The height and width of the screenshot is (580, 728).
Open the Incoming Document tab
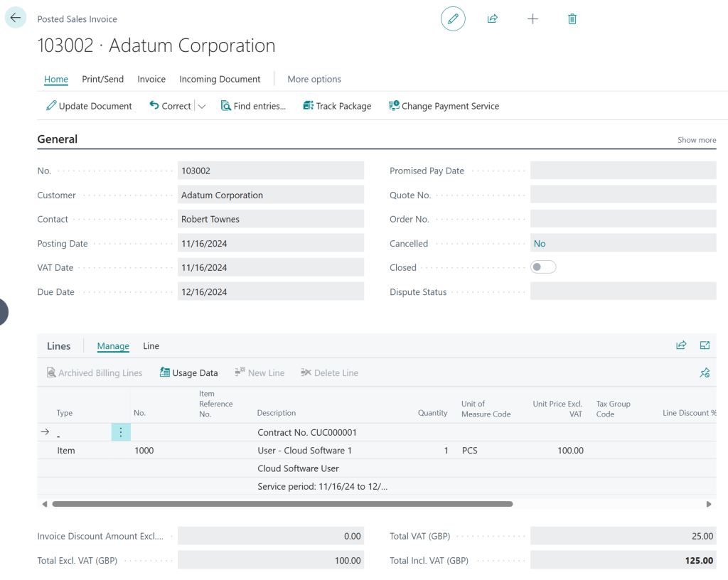(220, 79)
